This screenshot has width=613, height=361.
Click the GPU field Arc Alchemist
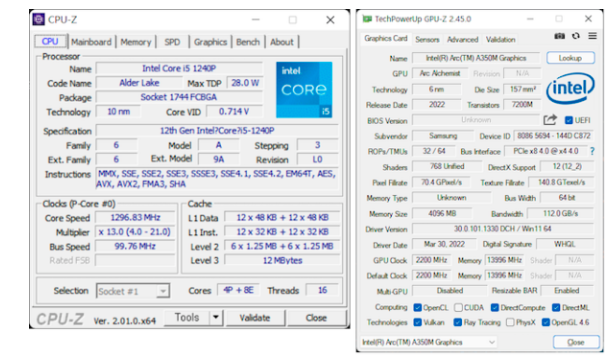point(440,73)
